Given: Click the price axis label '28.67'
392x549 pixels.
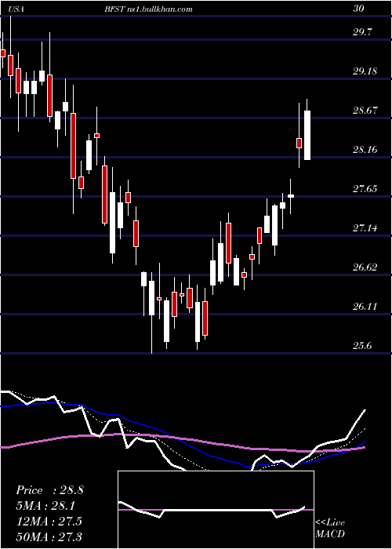Looking at the screenshot, I should pos(365,111).
